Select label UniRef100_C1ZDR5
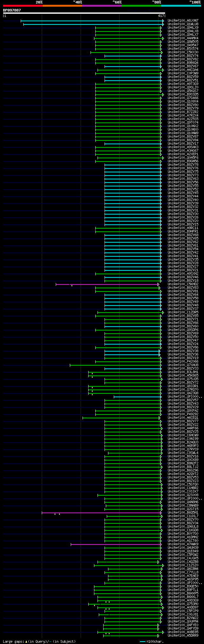Screen dimensions: 204x644 [x=183, y=312]
